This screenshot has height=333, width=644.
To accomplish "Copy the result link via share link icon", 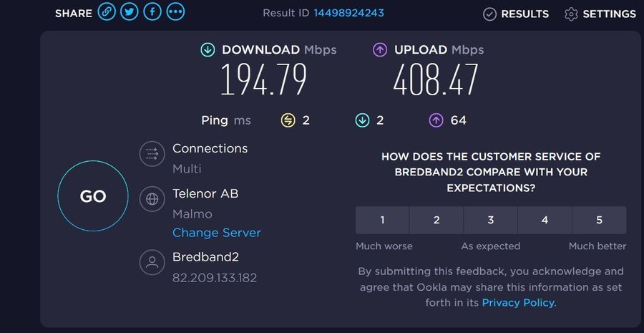I will pos(107,12).
